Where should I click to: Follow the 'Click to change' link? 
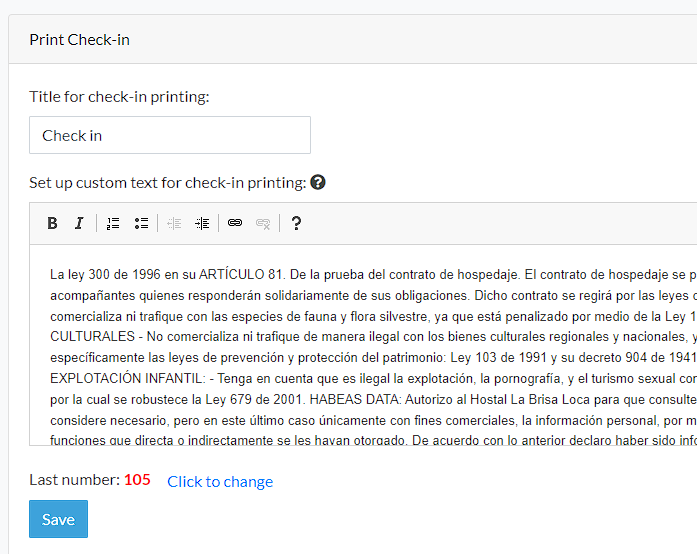[220, 482]
